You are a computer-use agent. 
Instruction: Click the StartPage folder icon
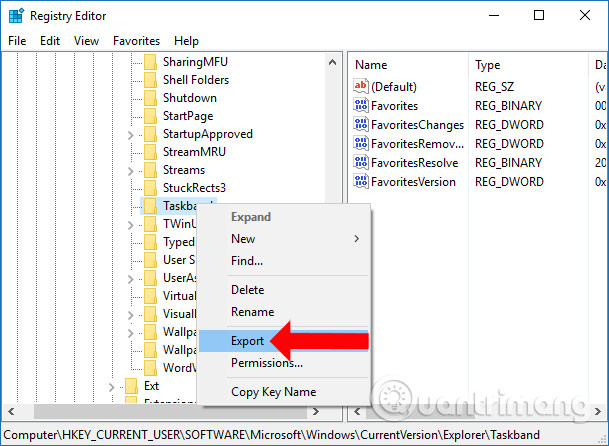pyautogui.click(x=150, y=116)
